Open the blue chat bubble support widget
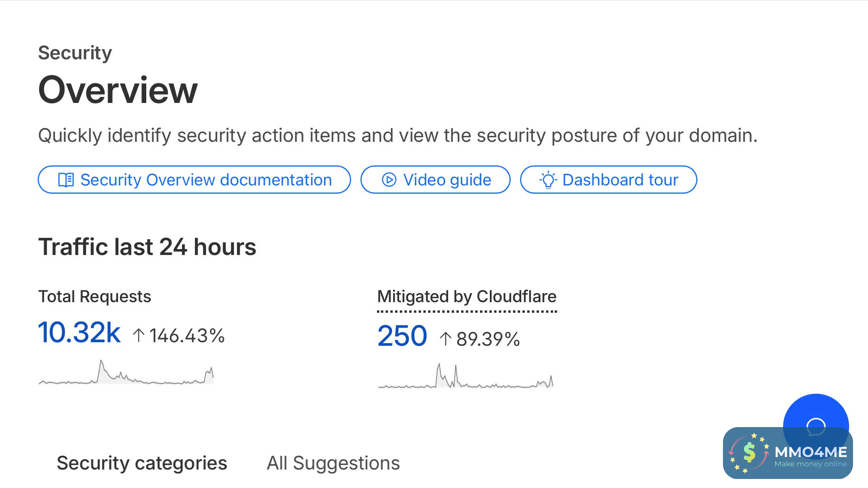The height and width of the screenshot is (488, 868). click(x=816, y=416)
